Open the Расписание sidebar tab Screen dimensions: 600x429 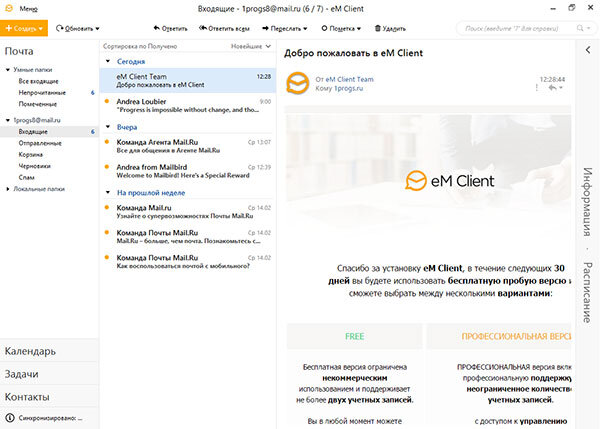pyautogui.click(x=587, y=292)
